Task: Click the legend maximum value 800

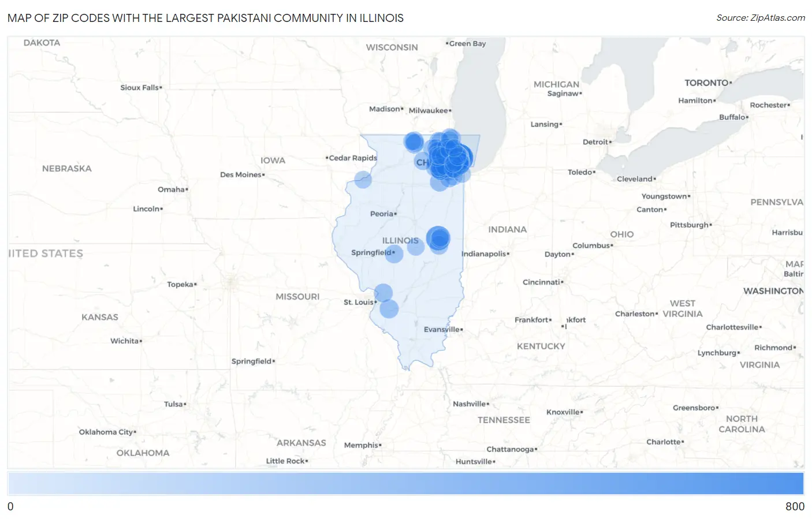Action: point(795,506)
